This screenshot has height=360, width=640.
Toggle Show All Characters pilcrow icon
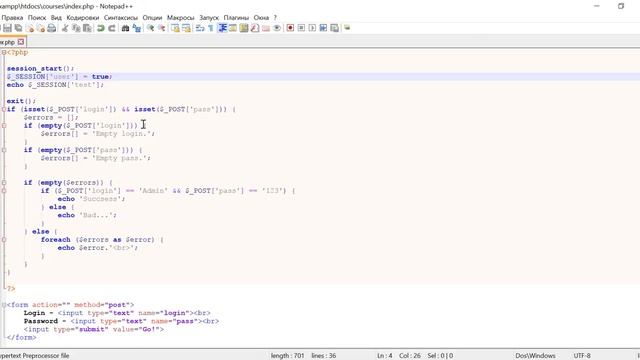pos(211,28)
